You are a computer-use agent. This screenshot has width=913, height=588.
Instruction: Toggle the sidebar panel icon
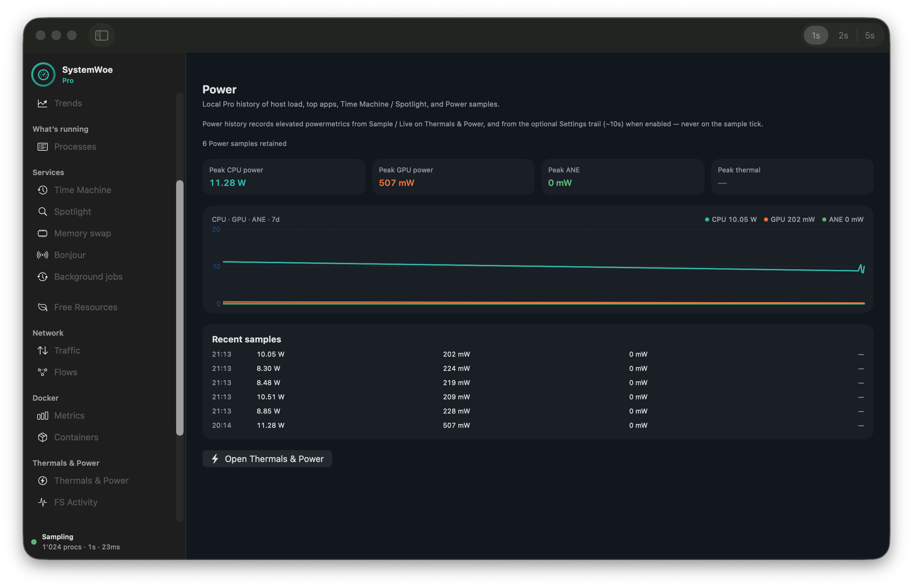[x=102, y=36]
